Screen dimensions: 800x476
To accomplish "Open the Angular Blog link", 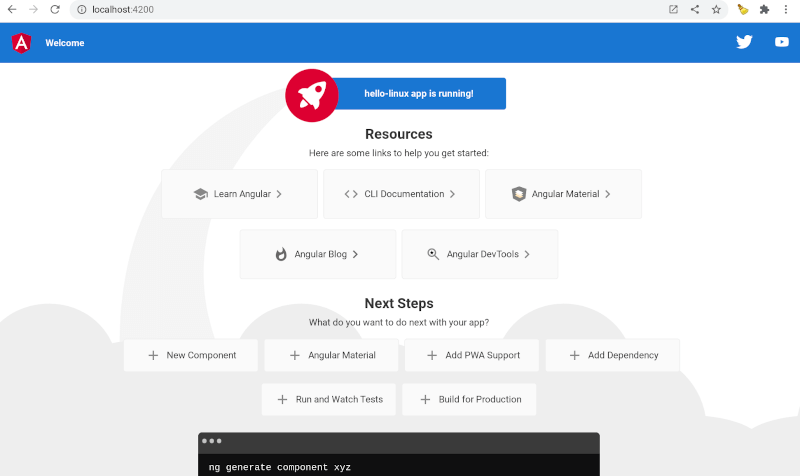I will point(318,254).
